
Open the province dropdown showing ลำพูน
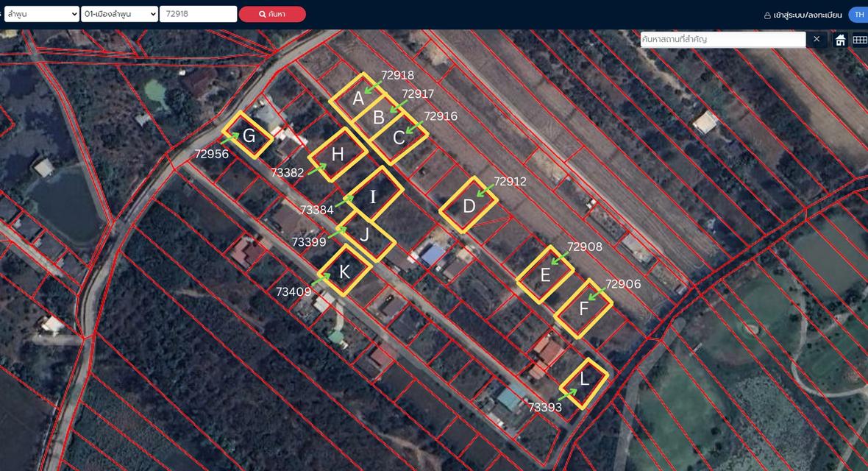coord(41,14)
